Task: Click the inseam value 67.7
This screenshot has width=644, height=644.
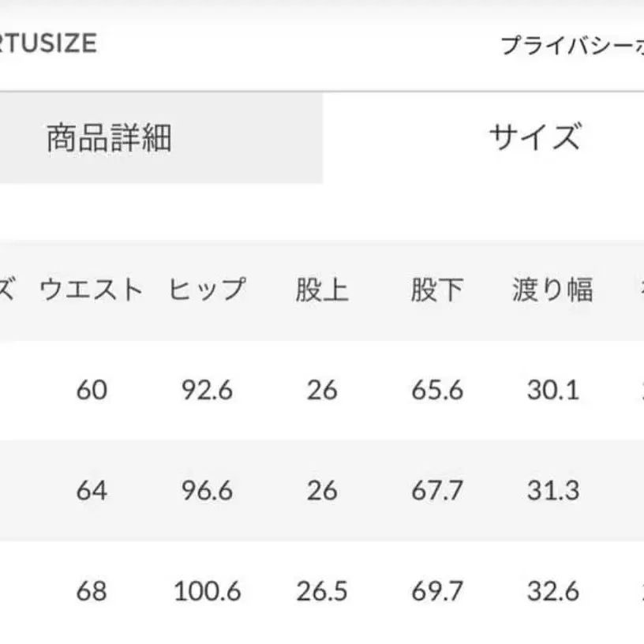Action: click(436, 490)
